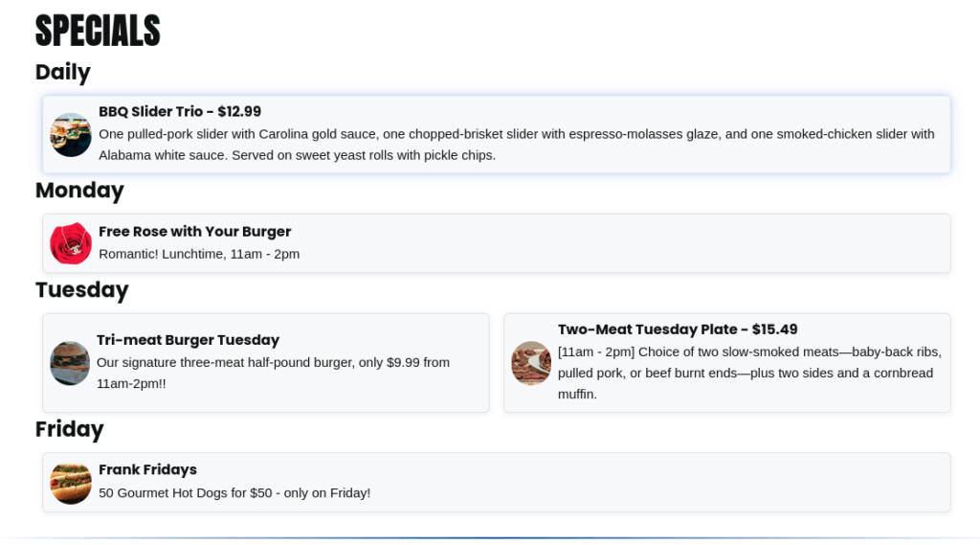
Task: Click the Tri-meat burger thumbnail image
Action: tap(70, 363)
